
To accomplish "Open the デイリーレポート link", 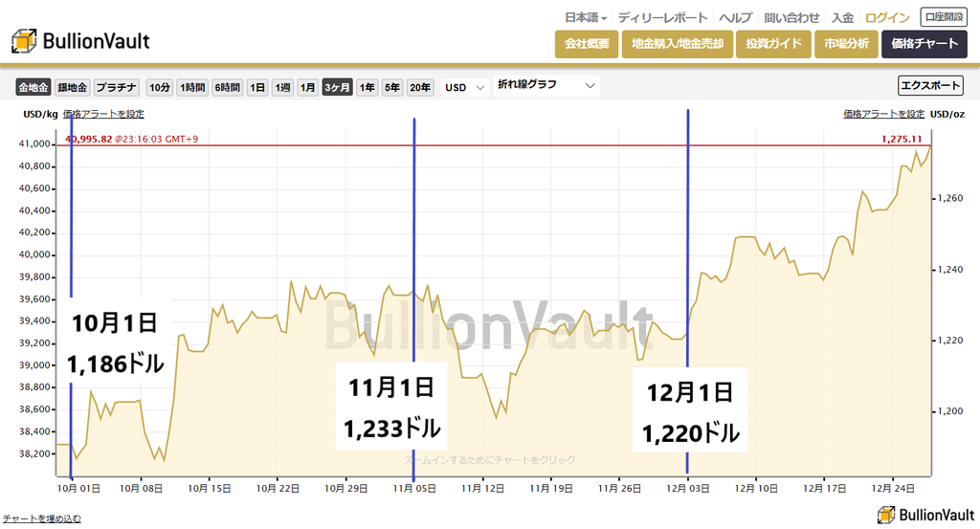I will [662, 17].
